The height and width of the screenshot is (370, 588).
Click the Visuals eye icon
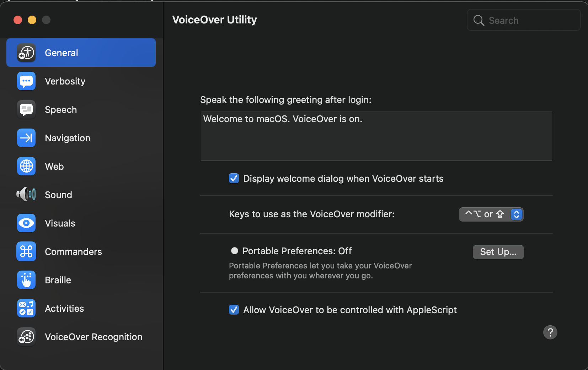click(26, 223)
